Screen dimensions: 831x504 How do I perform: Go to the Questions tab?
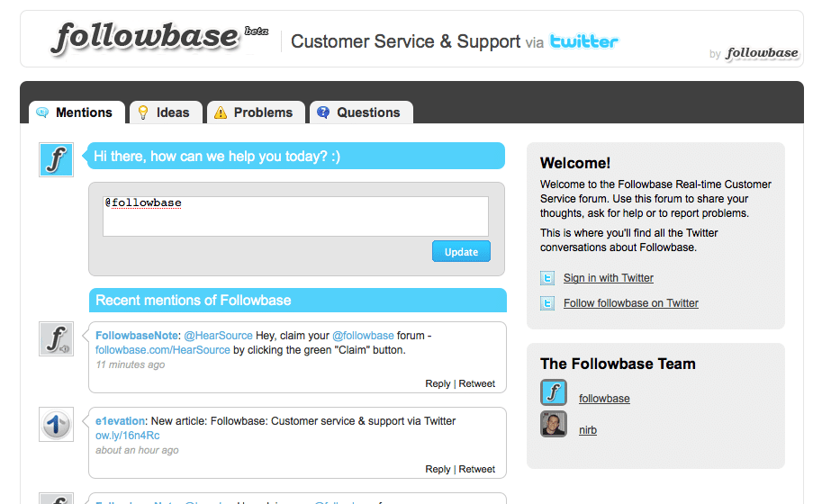click(359, 112)
